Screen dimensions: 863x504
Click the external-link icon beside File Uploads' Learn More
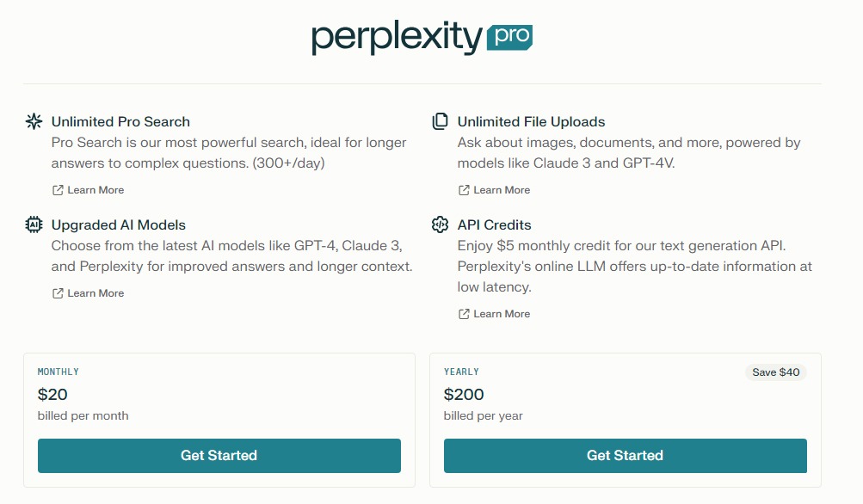click(x=464, y=189)
